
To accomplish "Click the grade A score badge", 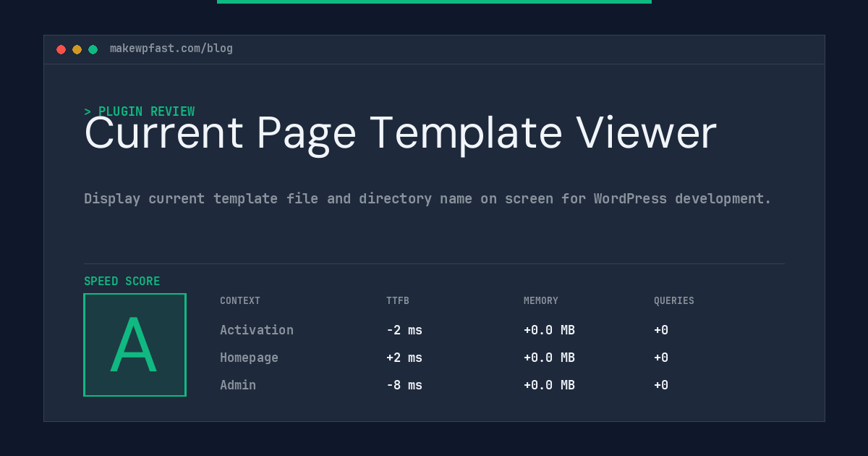I will click(135, 345).
